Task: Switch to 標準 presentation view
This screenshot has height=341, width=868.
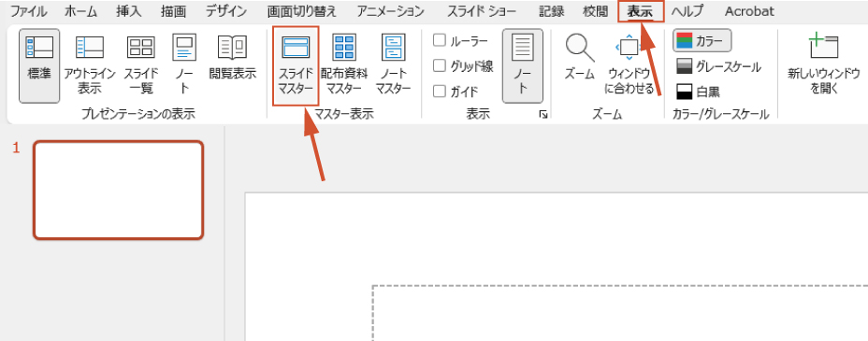Action: point(39,65)
